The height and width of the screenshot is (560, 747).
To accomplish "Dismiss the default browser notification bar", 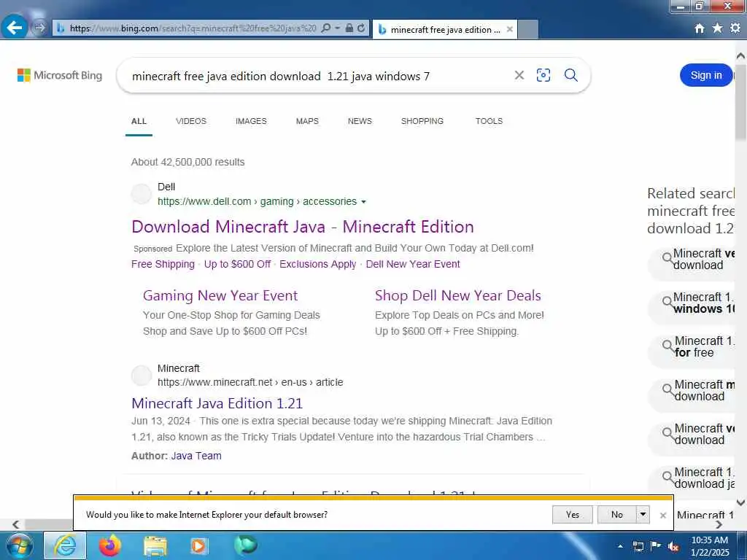I will tap(662, 516).
